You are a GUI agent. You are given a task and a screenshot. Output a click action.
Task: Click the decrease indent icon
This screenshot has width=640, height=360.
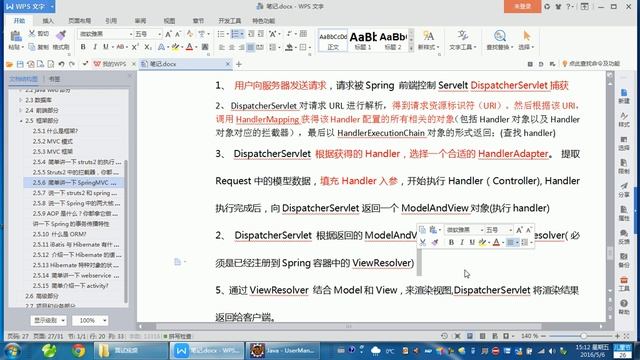[x=251, y=34]
